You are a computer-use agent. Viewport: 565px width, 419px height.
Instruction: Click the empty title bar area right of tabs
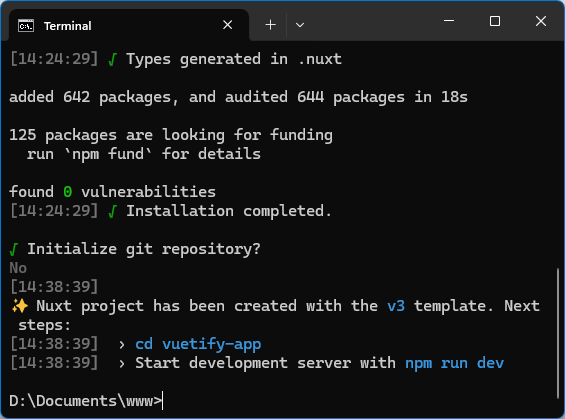(373, 22)
